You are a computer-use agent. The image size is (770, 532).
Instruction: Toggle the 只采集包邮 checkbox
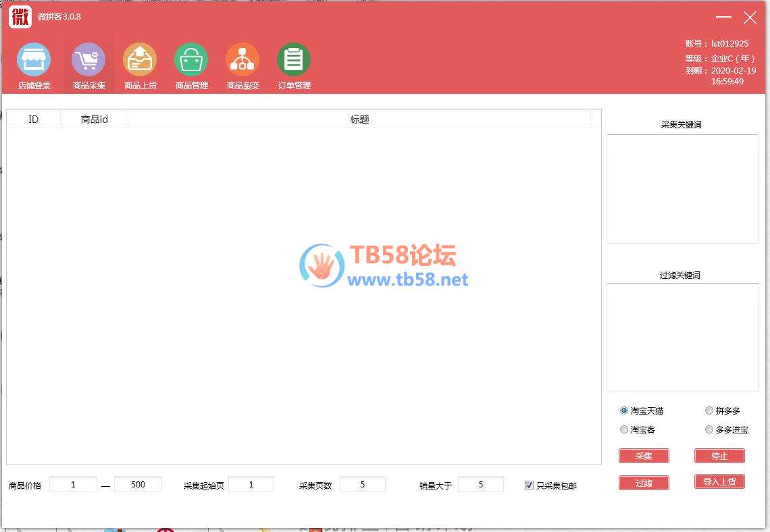point(529,485)
